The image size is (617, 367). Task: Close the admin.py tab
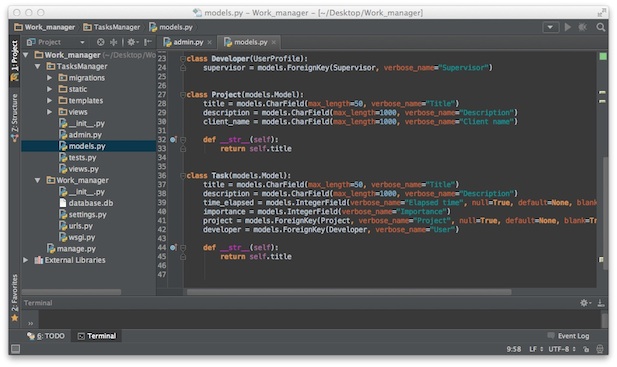[x=210, y=42]
